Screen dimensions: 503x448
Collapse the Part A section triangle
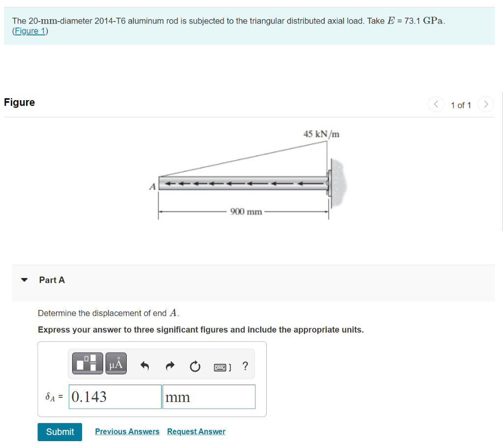24,280
